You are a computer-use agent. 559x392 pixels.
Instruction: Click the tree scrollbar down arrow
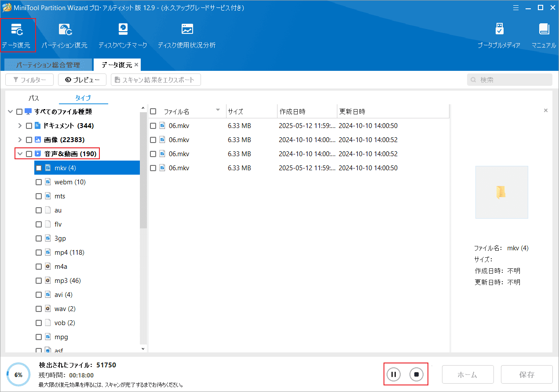click(143, 349)
